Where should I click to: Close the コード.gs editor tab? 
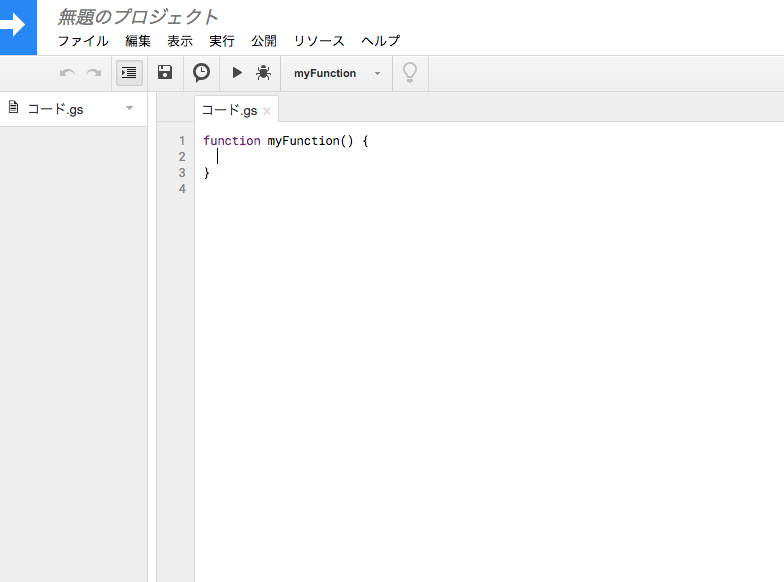[x=267, y=111]
